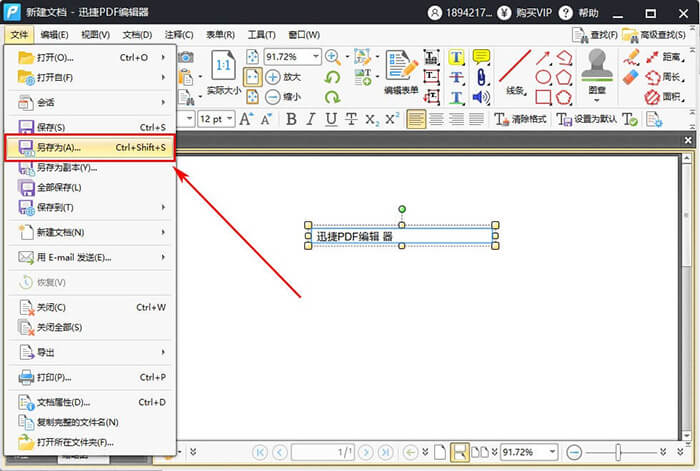
Task: Click the sound speaker annotation icon
Action: click(481, 97)
